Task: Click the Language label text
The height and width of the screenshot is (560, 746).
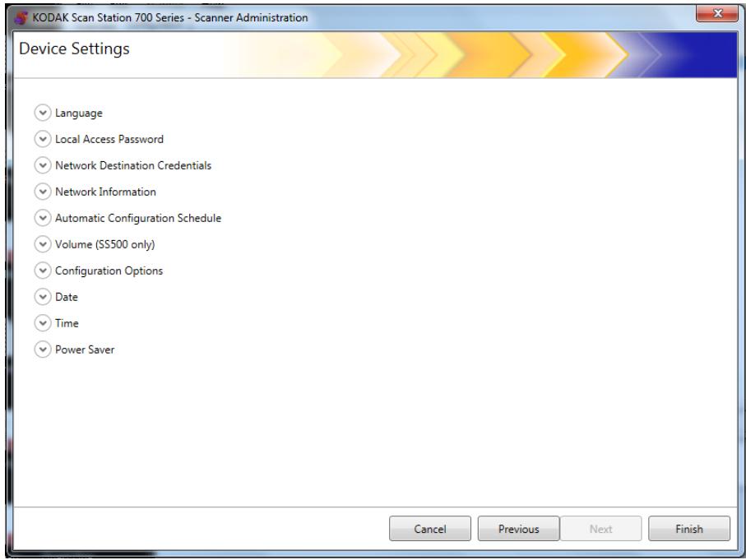Action: pos(79,113)
